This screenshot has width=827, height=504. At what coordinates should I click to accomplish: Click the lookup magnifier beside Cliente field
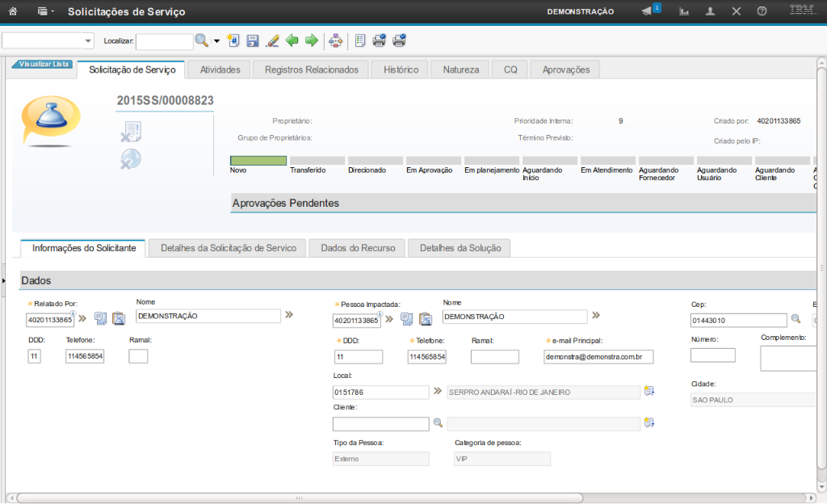point(438,422)
